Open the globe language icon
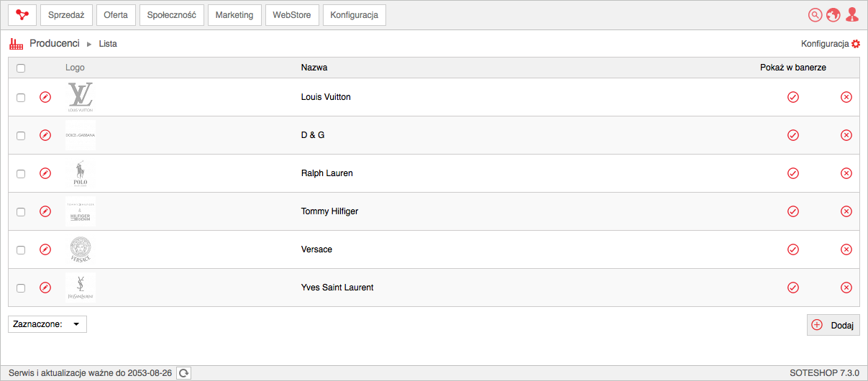 [x=833, y=15]
